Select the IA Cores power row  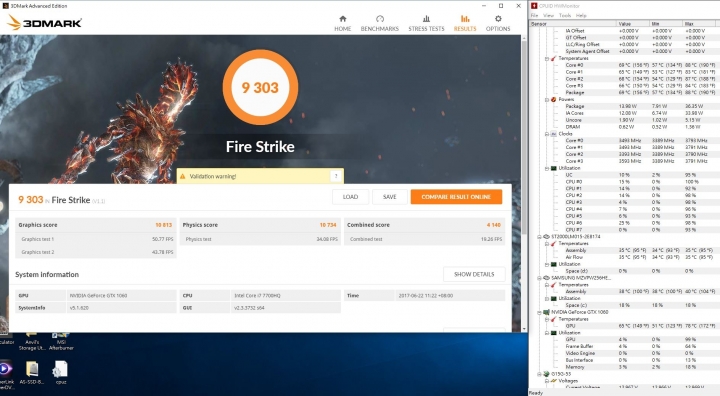coord(640,113)
